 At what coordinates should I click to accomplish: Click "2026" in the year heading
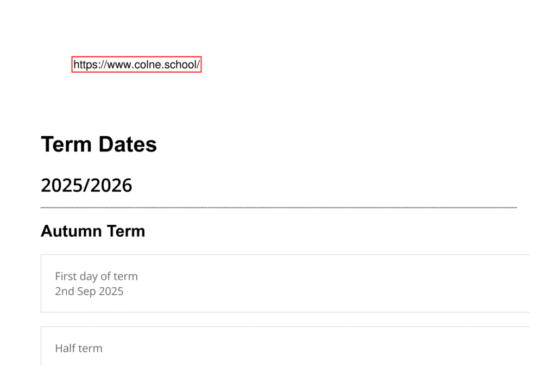(x=112, y=186)
